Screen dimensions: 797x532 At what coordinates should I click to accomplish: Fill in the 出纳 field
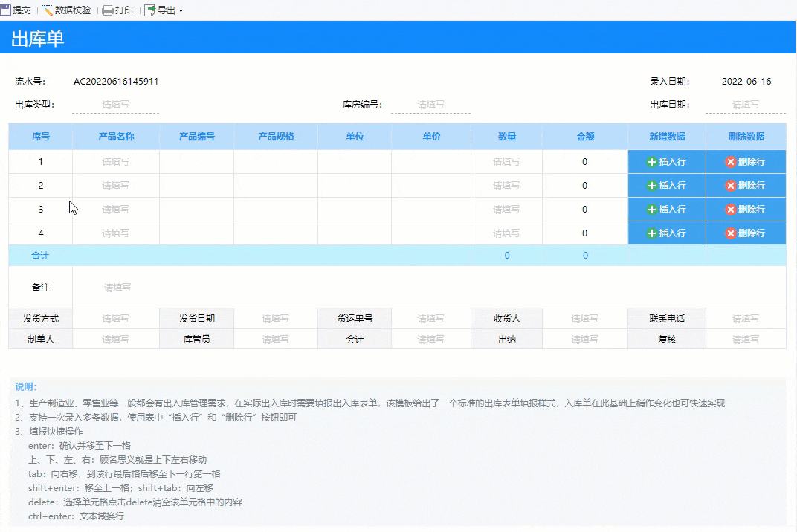click(x=584, y=339)
